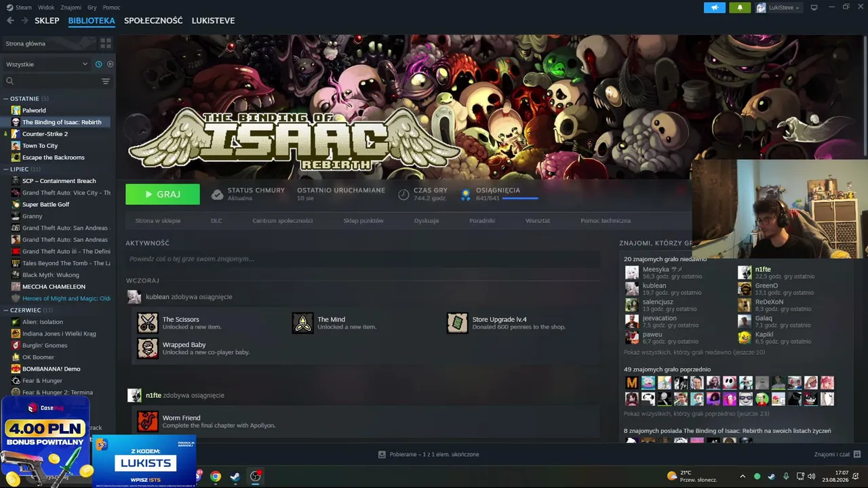
Task: Open The Scissors achievement icon
Action: (148, 323)
